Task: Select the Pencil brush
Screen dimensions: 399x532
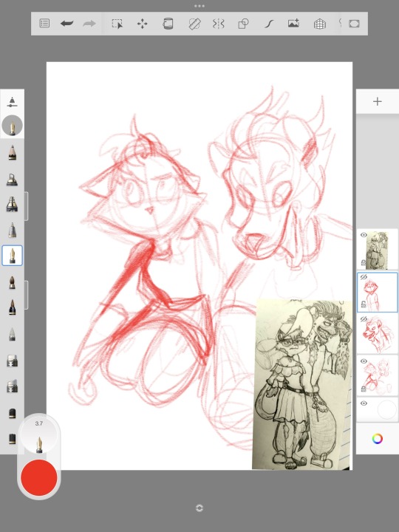Action: pyautogui.click(x=13, y=152)
